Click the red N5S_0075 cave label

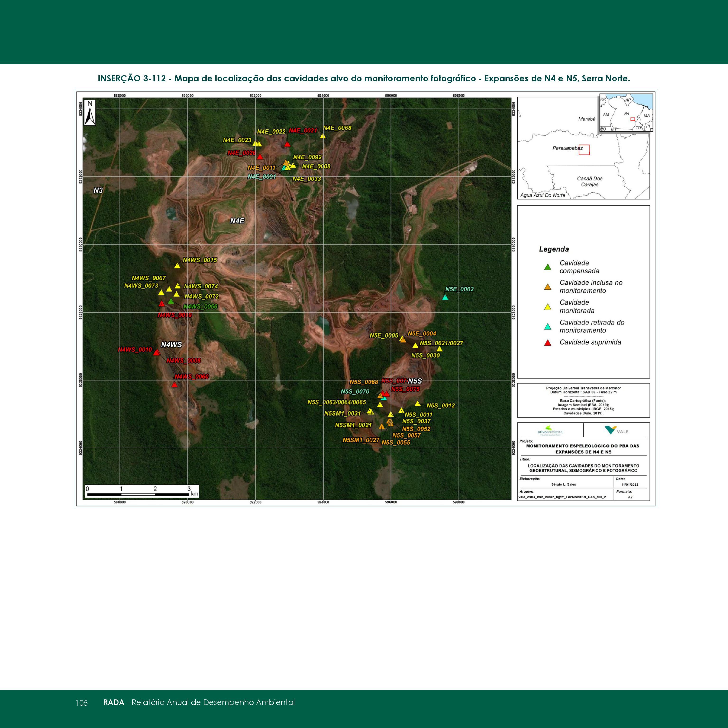(405, 389)
